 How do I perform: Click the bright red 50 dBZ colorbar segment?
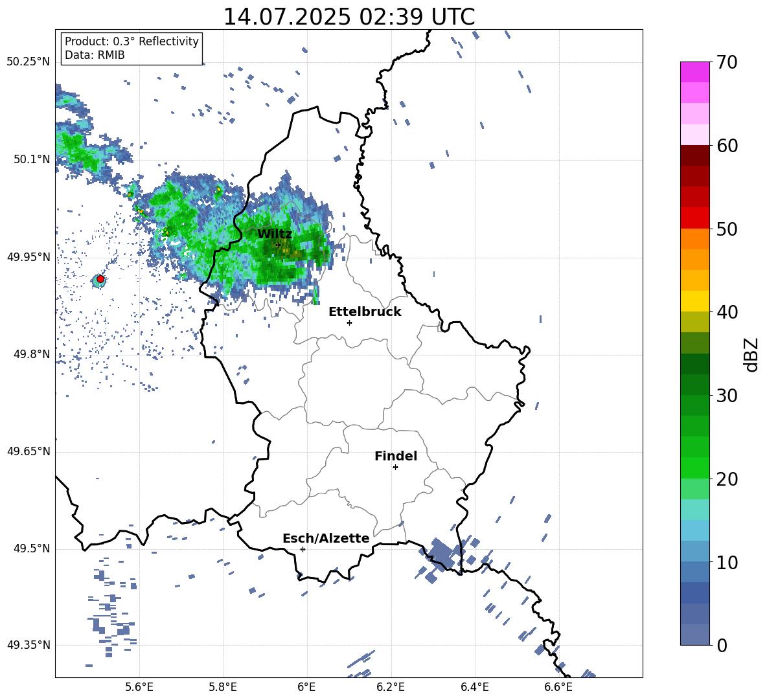pos(694,218)
